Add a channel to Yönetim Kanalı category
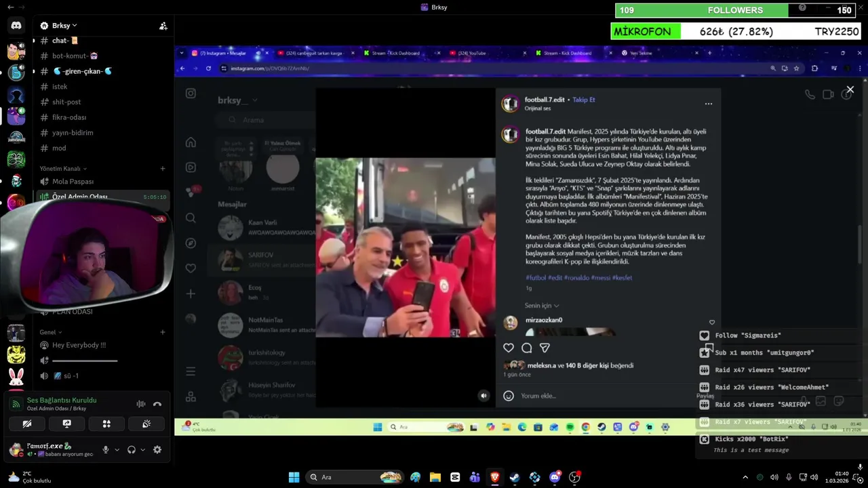This screenshot has width=868, height=488. (x=163, y=168)
